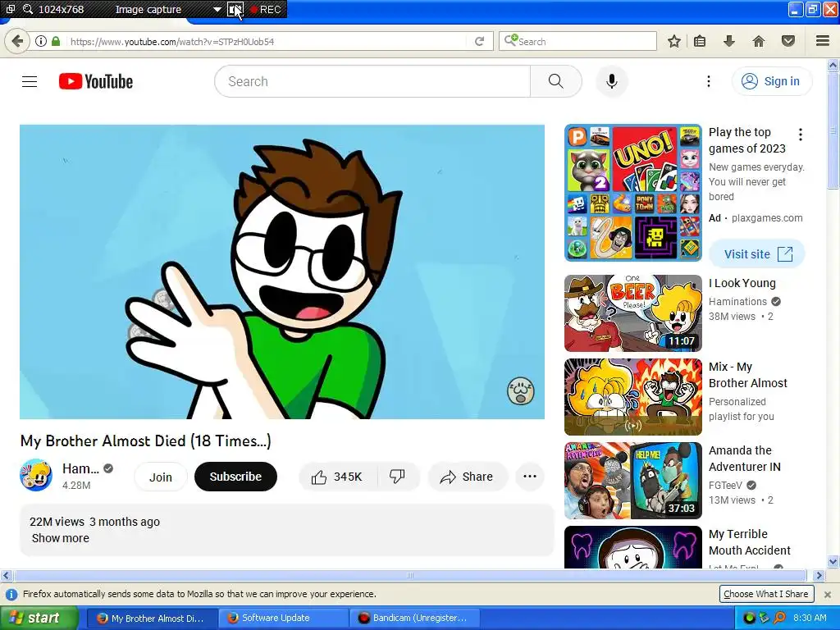Click the YouTube search magnifier button
Screen dimensions: 840x630
pos(555,81)
